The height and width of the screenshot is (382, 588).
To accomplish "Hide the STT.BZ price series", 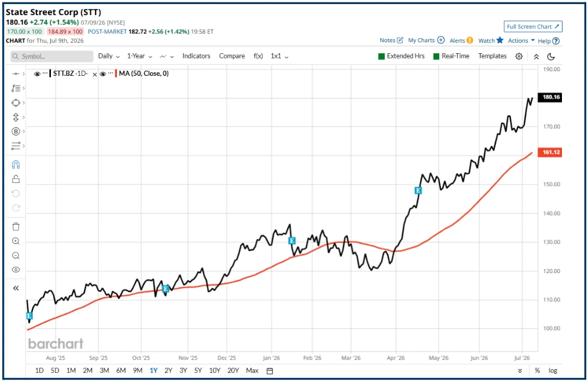I will tap(37, 74).
